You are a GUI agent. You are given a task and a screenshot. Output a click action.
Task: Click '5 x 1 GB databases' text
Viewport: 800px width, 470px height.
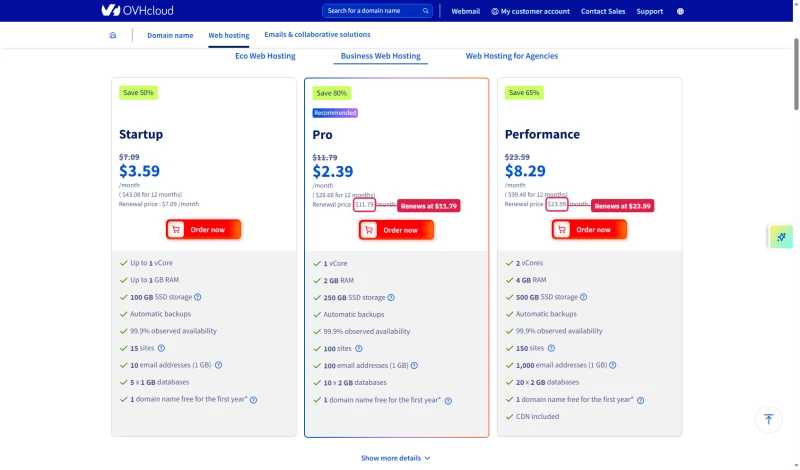[159, 382]
